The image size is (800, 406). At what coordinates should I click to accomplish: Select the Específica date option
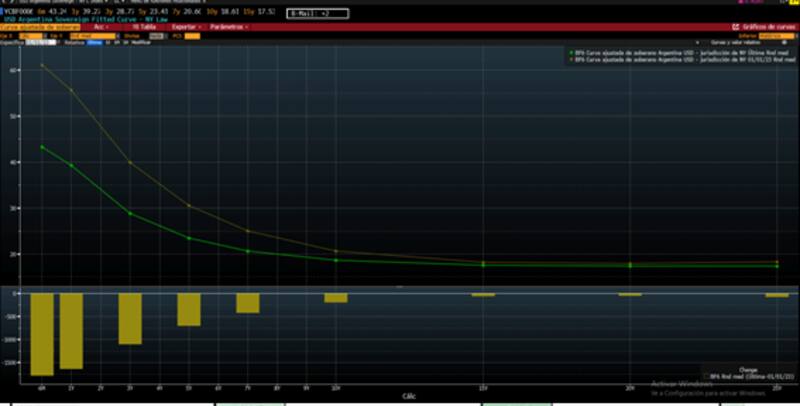(x=12, y=43)
